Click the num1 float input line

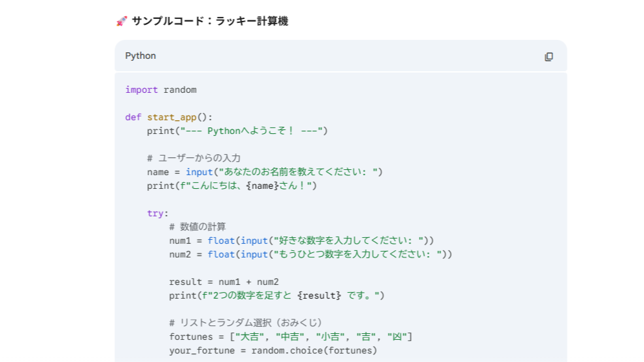301,240
